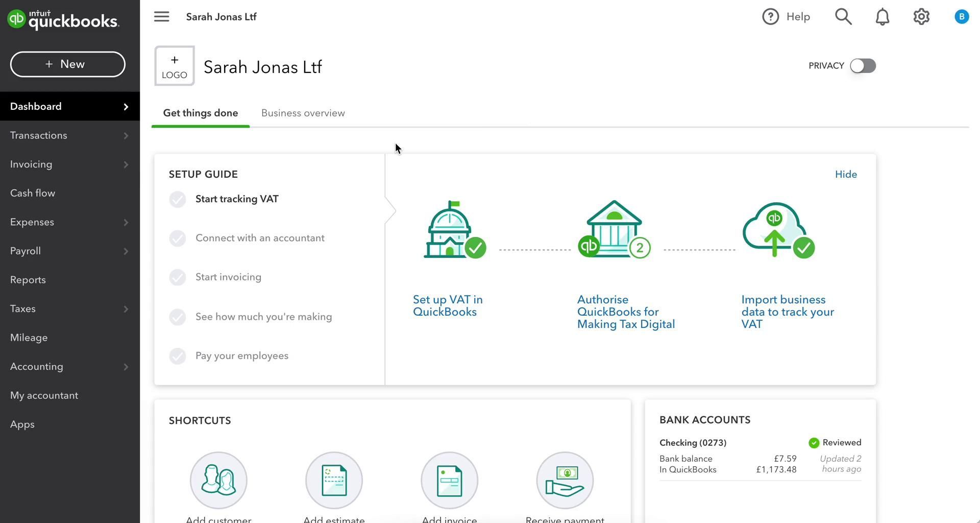Image resolution: width=980 pixels, height=523 pixels.
Task: Click the add LOGO placeholder box
Action: pos(175,66)
